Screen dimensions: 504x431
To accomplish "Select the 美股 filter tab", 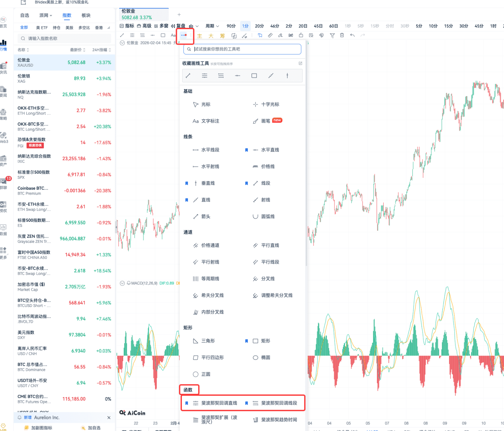I will 69,28.
